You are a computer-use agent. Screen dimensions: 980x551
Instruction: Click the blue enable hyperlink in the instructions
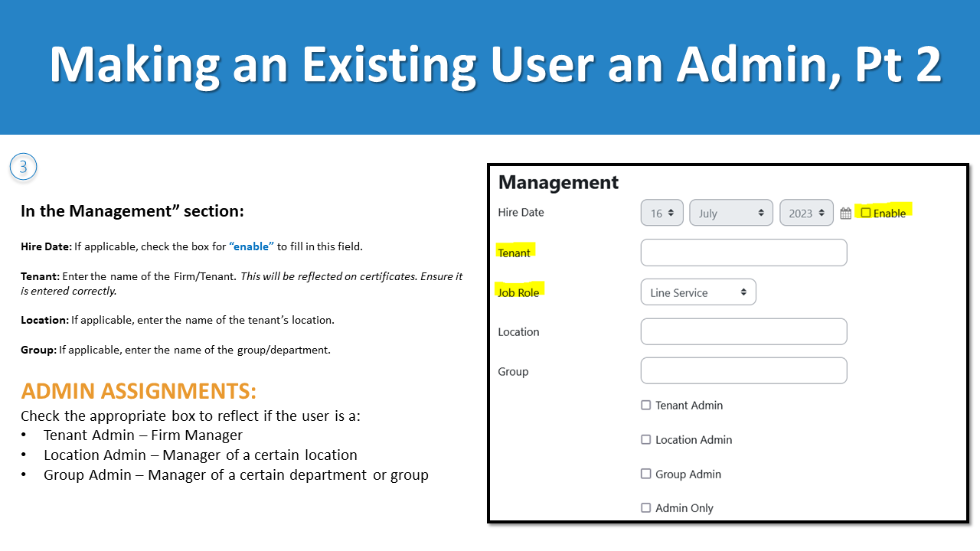253,246
